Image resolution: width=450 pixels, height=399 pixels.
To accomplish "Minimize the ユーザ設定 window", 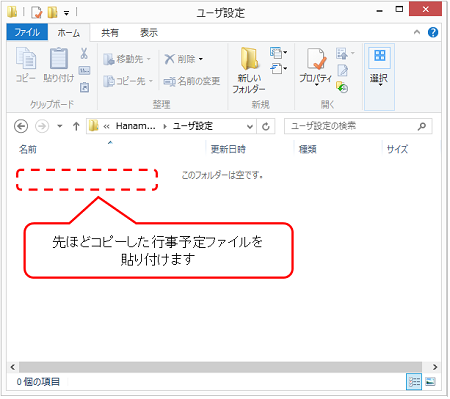I will [379, 11].
